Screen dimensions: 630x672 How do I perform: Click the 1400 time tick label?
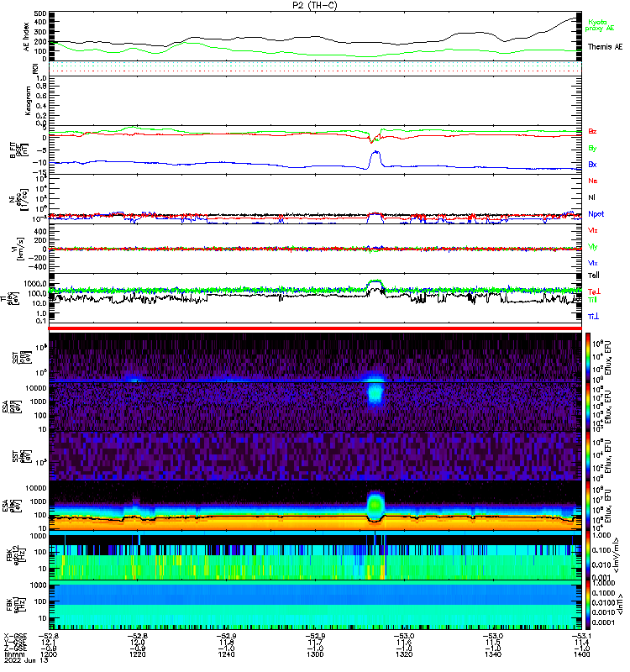click(581, 654)
